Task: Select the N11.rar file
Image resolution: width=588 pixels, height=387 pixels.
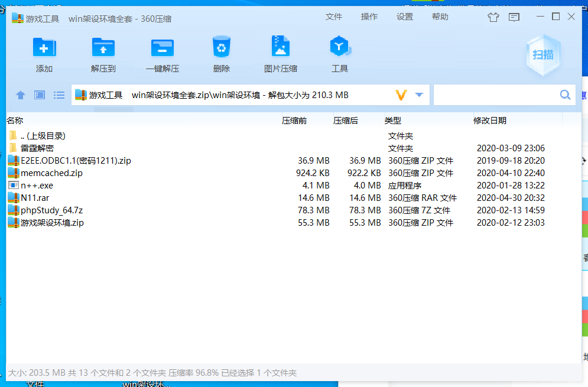Action: click(294, 197)
